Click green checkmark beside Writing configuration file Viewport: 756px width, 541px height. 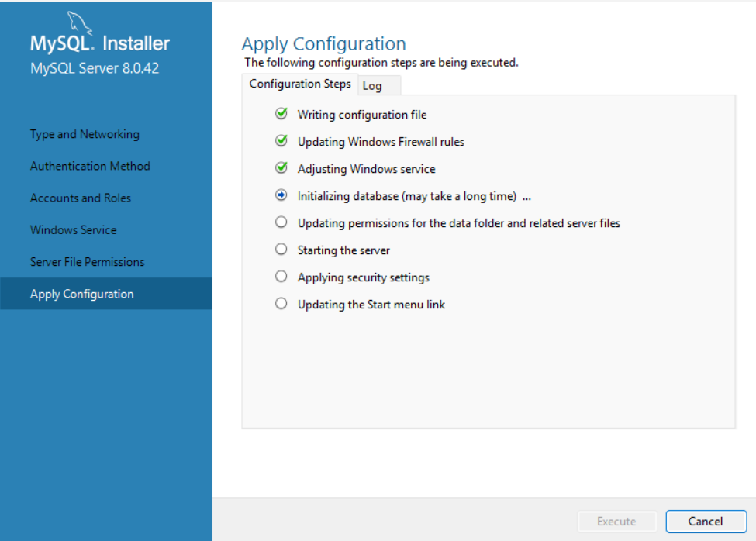tap(281, 114)
